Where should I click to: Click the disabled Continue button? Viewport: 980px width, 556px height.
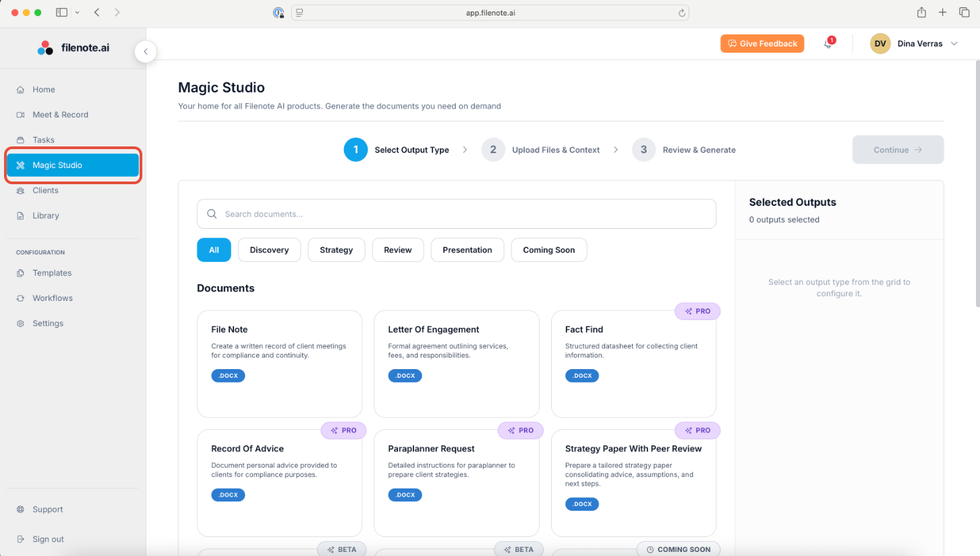point(898,150)
